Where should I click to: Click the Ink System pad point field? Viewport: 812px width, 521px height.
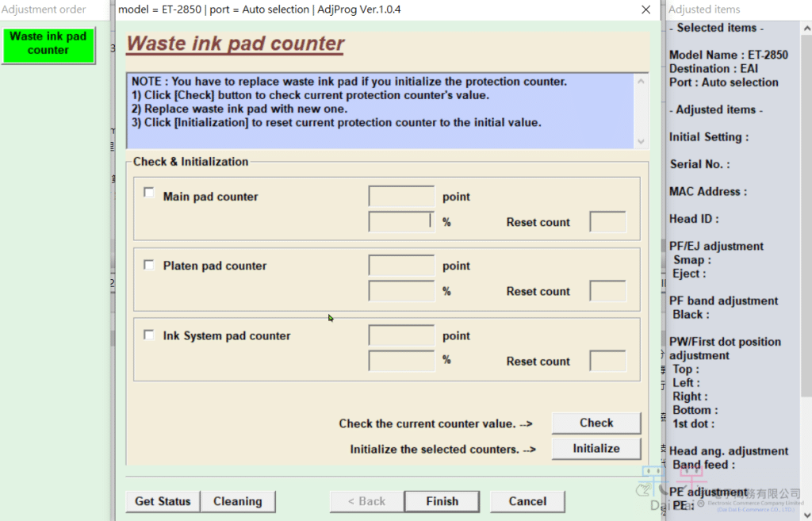[401, 335]
